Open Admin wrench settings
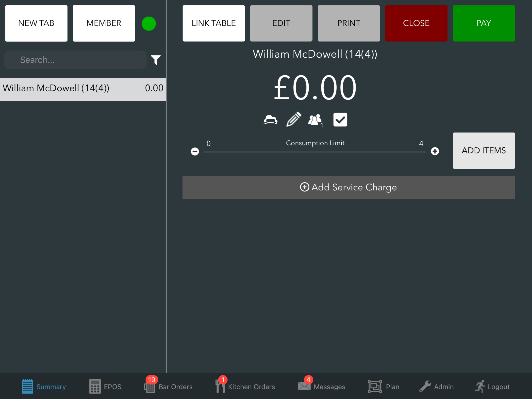Screen dimensions: 532x399 click(x=437, y=386)
